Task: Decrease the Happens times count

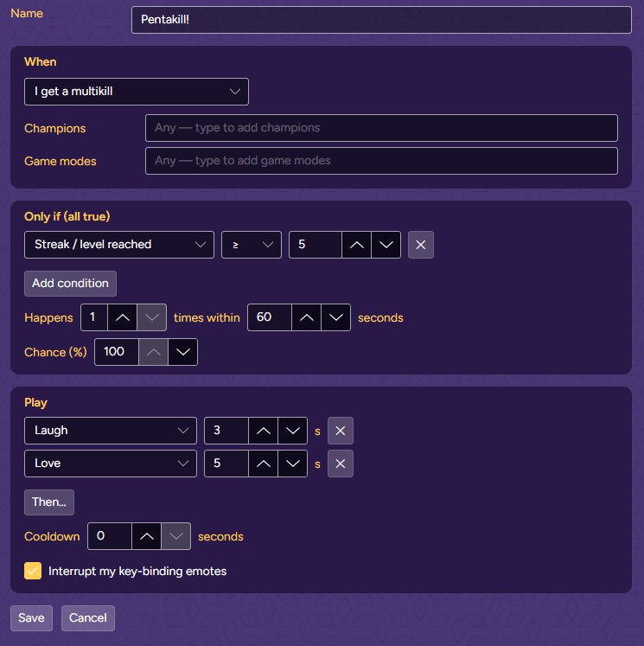Action: pyautogui.click(x=151, y=317)
